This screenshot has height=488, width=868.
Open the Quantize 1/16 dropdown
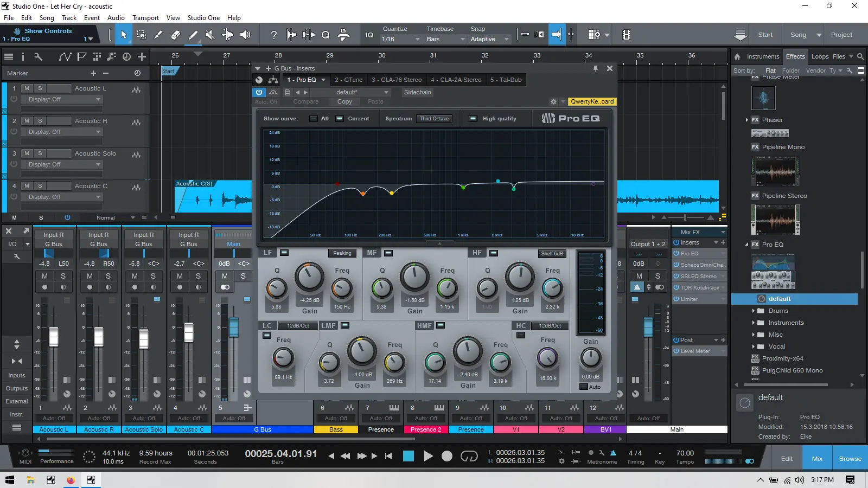401,39
